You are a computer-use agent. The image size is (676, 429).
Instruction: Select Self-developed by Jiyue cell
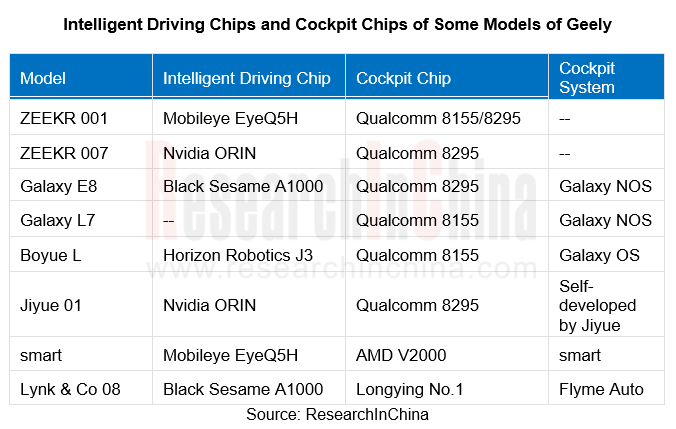click(606, 305)
